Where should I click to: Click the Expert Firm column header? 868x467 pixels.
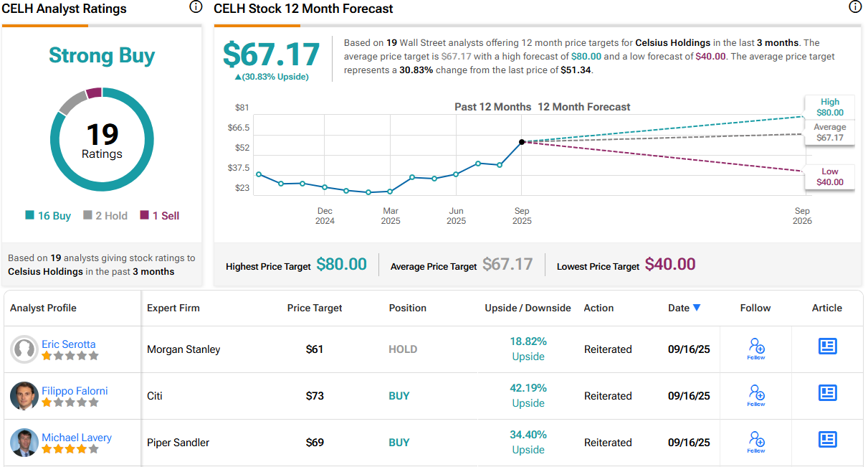click(173, 308)
